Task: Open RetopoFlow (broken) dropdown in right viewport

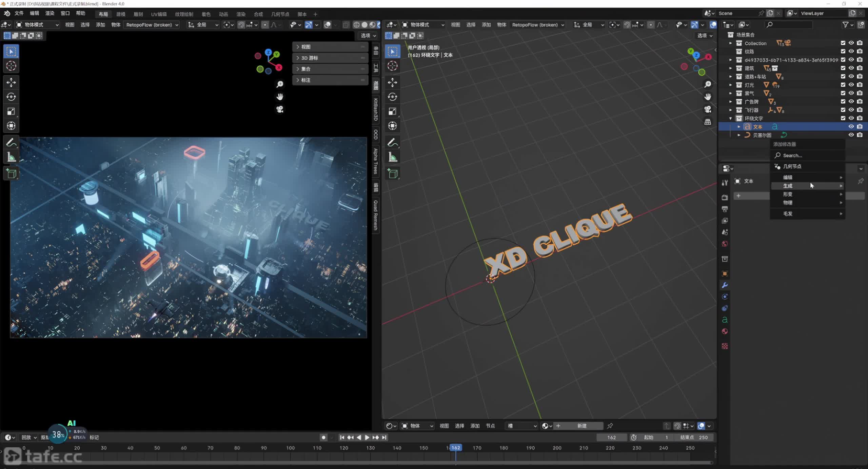Action: [x=538, y=25]
